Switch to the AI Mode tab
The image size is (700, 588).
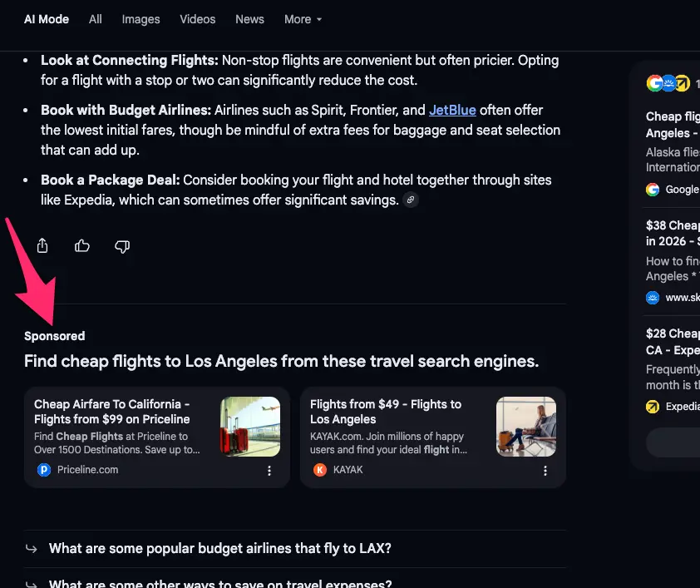coord(47,19)
